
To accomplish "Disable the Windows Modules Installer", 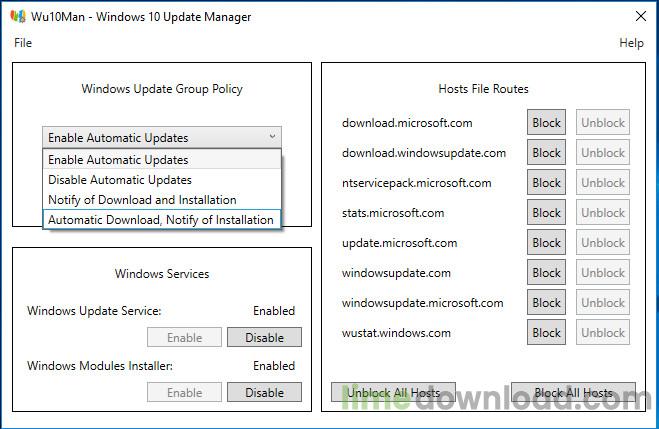I will pos(264,392).
